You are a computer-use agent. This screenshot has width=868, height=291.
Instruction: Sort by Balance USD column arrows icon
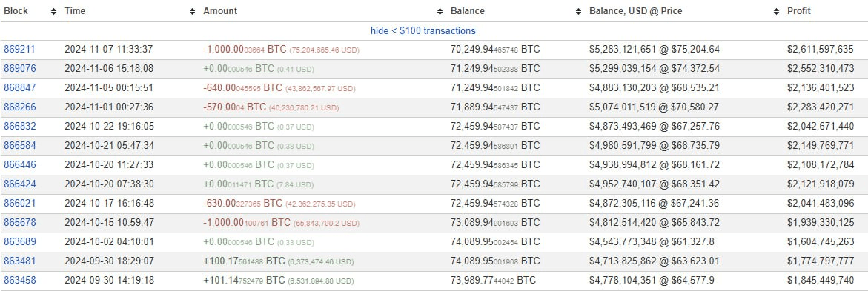pos(776,11)
